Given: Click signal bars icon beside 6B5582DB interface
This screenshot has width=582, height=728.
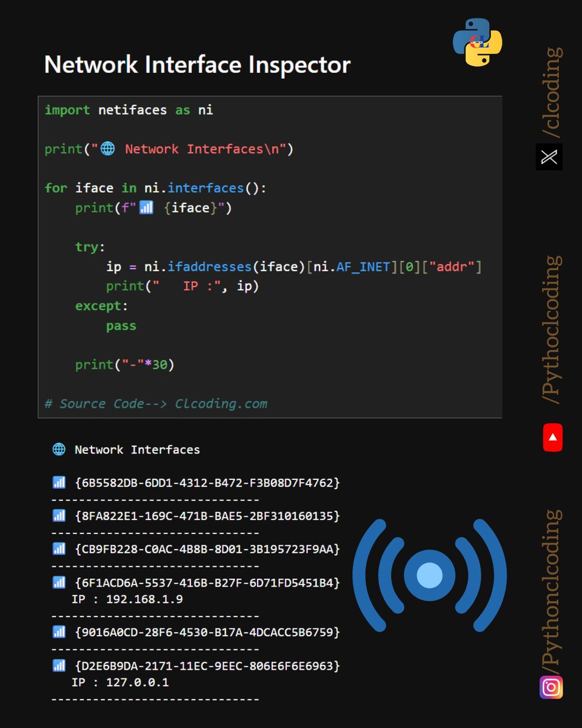Looking at the screenshot, I should pos(59,483).
